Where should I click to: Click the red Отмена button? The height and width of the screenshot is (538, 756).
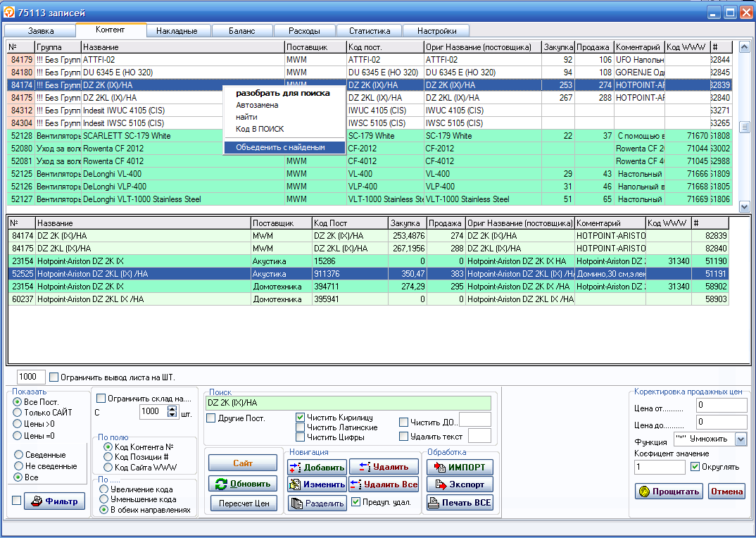726,492
